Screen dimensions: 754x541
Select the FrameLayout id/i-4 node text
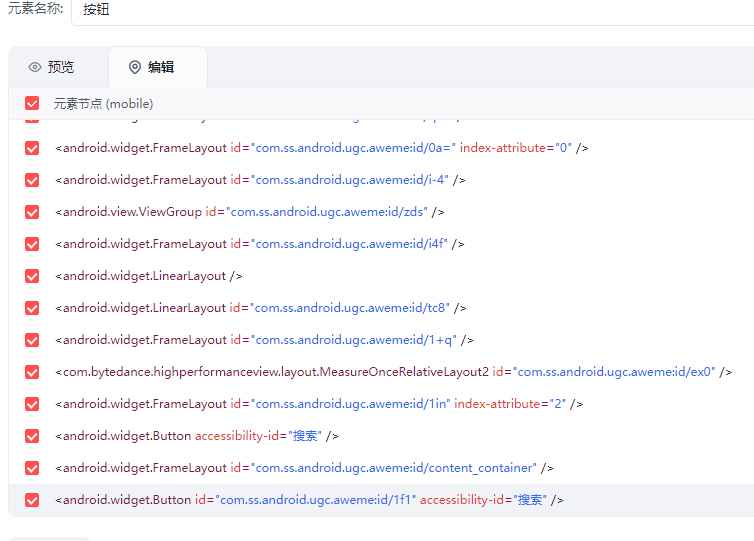(x=260, y=180)
